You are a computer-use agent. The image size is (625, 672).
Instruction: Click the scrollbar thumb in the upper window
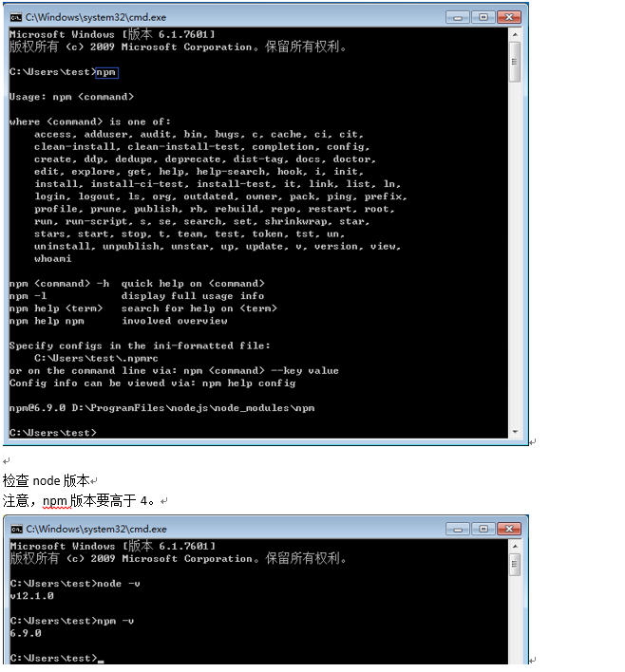[515, 62]
